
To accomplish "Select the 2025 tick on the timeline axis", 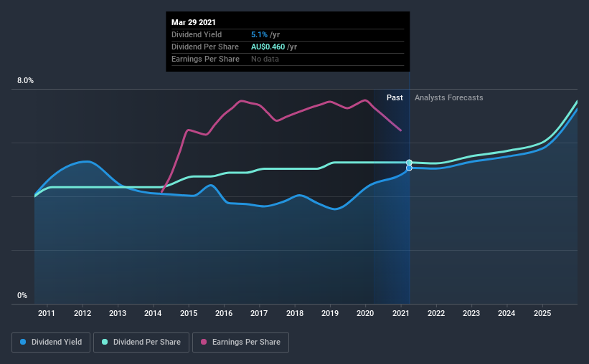I will coord(542,313).
